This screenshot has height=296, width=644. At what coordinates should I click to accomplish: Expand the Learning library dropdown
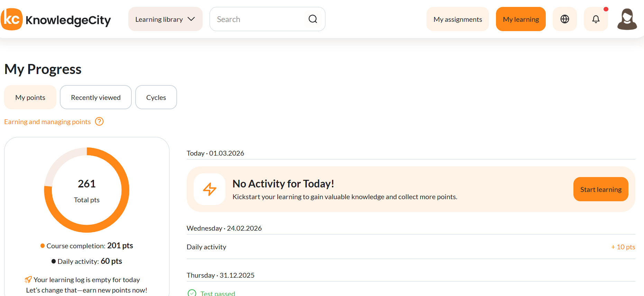[x=165, y=19]
